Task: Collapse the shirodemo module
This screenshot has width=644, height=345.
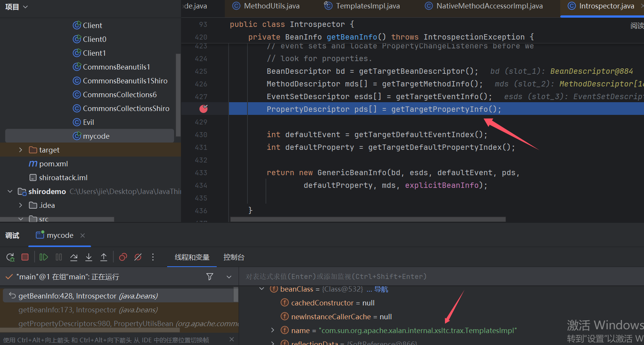Action: (10, 191)
